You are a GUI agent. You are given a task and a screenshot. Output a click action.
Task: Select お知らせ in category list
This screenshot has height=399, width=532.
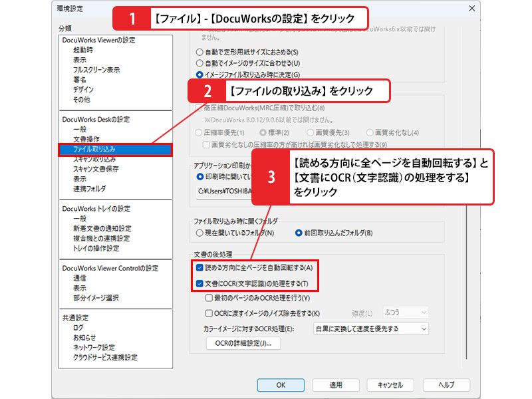[x=84, y=338]
